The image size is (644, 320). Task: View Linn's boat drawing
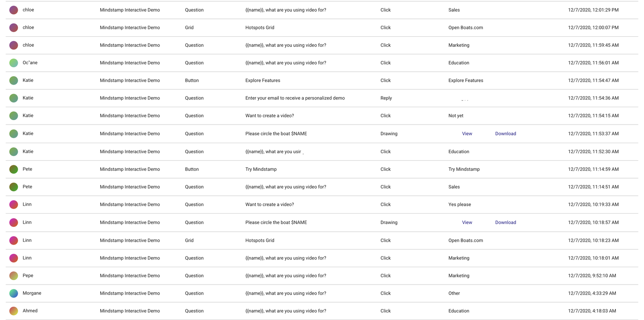pyautogui.click(x=467, y=222)
